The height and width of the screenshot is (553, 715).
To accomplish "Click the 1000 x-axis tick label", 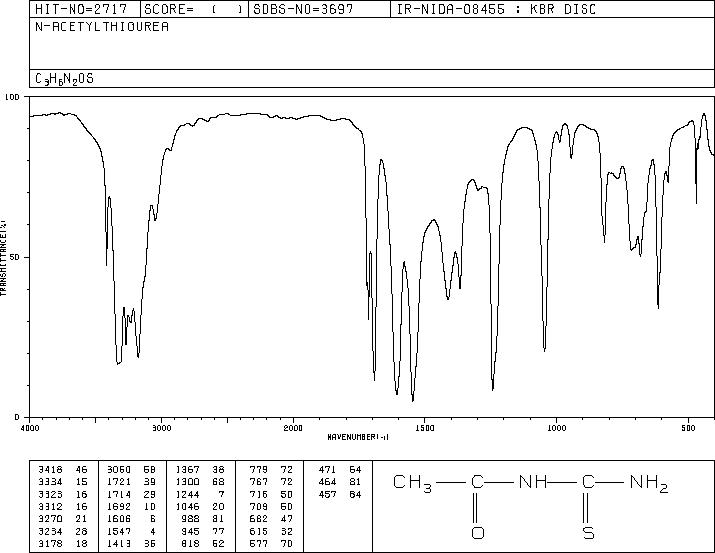I will click(557, 428).
